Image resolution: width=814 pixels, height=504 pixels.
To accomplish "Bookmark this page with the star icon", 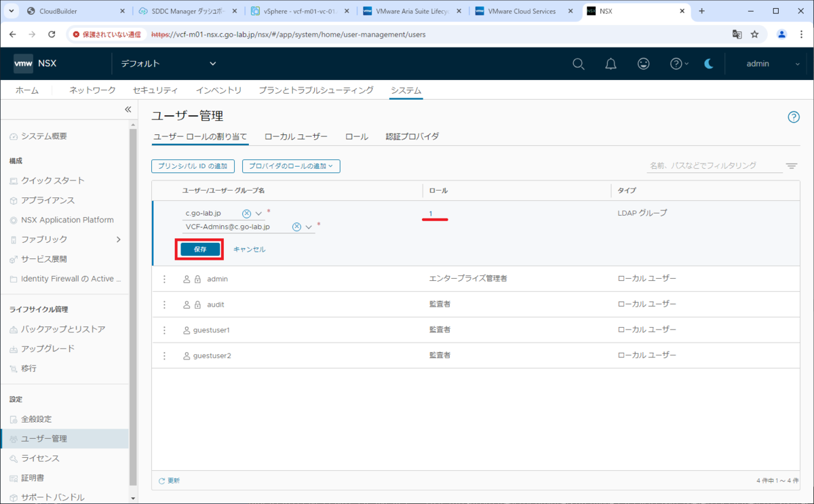I will [754, 34].
